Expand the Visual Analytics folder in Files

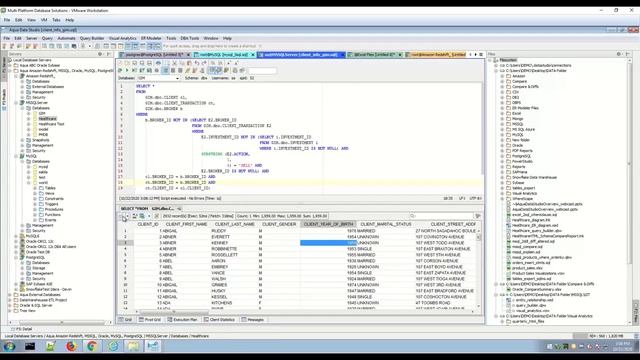[502, 193]
